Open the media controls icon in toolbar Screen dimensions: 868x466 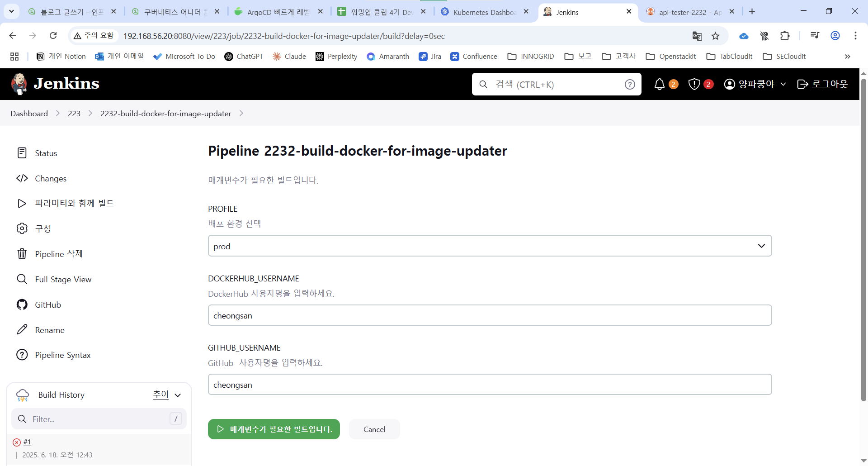[x=815, y=36]
